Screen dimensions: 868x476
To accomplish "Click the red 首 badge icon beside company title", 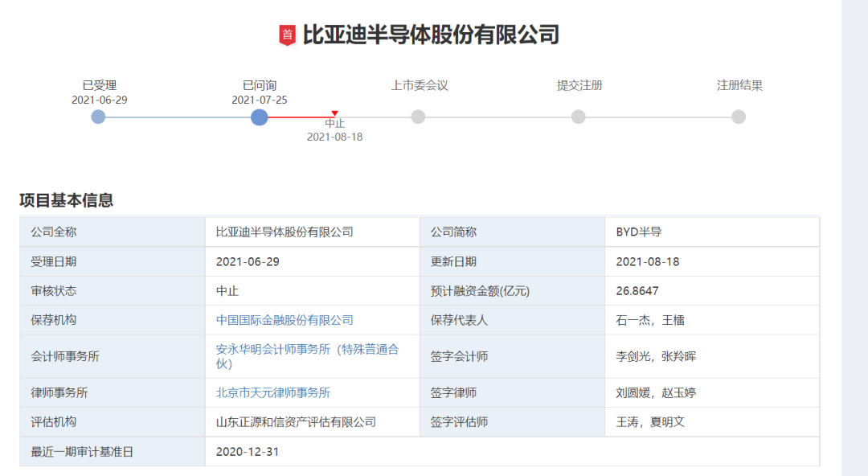I will [x=287, y=35].
